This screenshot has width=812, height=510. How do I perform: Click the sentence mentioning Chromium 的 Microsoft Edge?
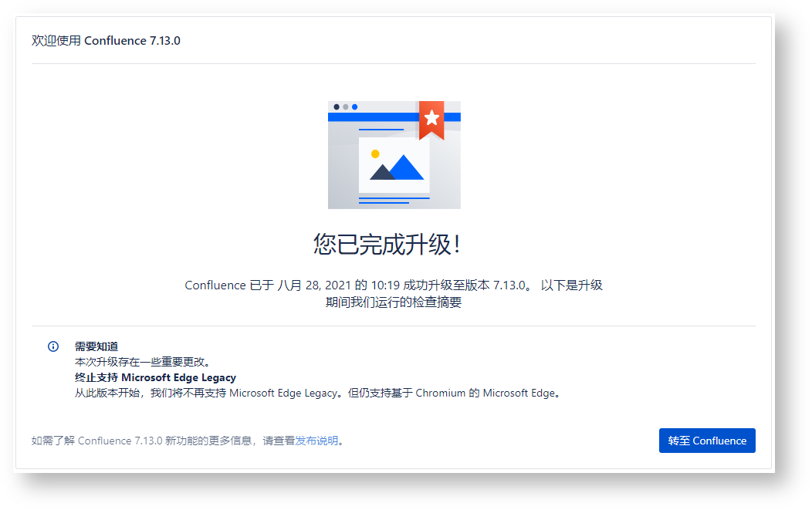coord(316,393)
